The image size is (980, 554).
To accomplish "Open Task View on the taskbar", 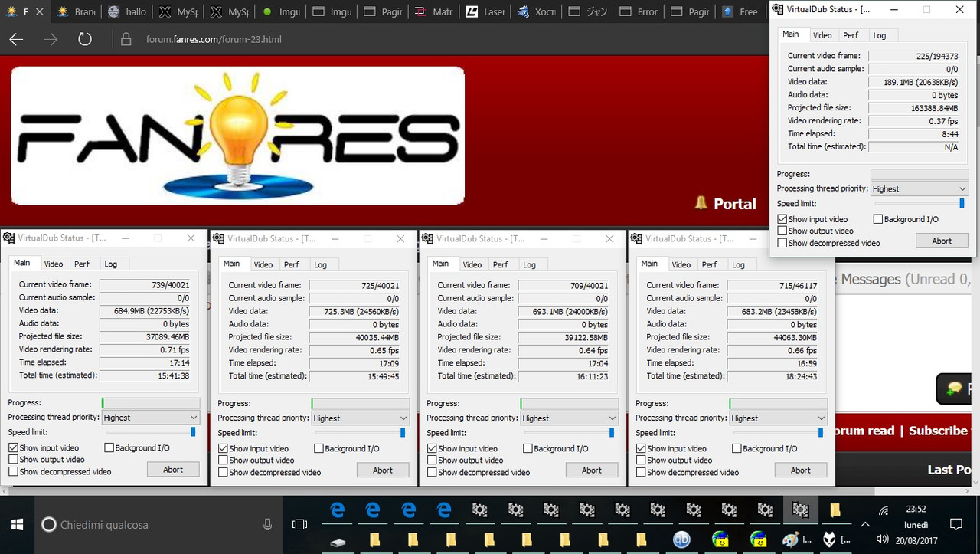I will pos(299,525).
